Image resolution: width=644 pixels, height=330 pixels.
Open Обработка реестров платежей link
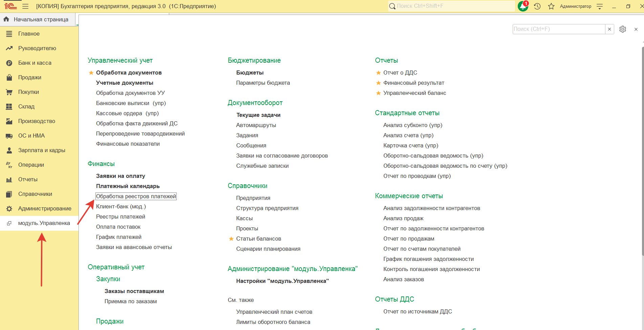pyautogui.click(x=136, y=196)
